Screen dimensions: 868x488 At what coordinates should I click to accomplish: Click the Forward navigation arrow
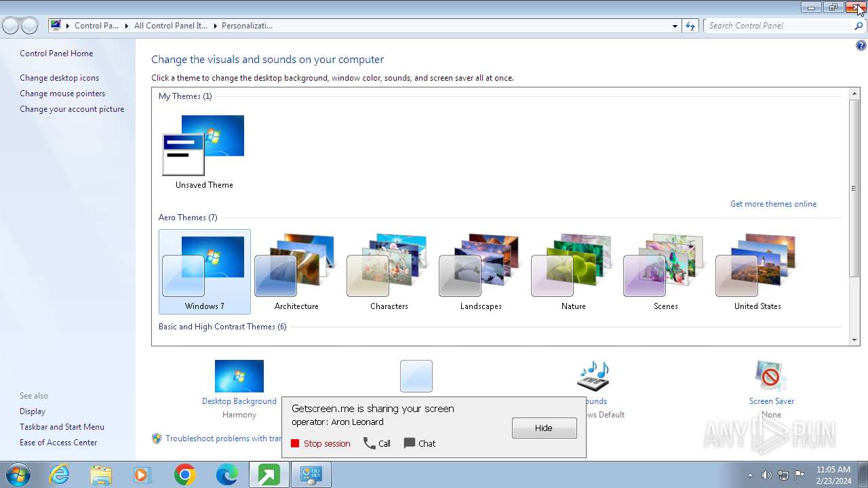tap(29, 26)
